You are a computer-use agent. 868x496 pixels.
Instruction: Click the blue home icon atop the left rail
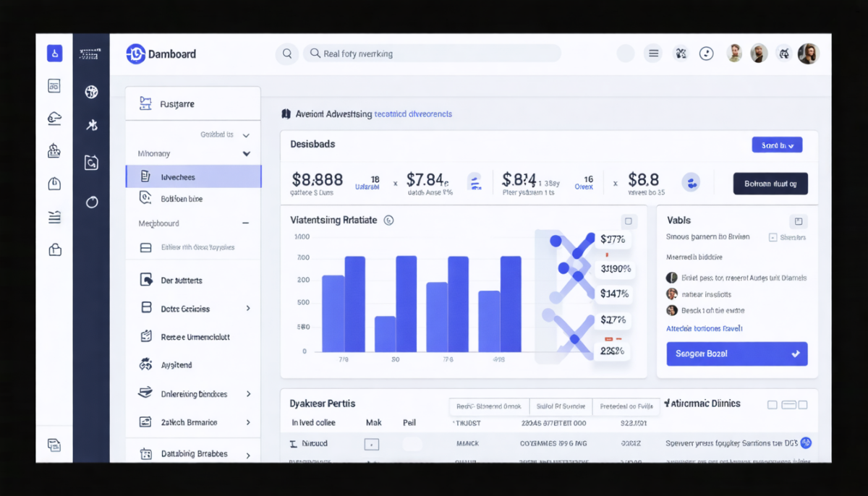click(x=54, y=53)
